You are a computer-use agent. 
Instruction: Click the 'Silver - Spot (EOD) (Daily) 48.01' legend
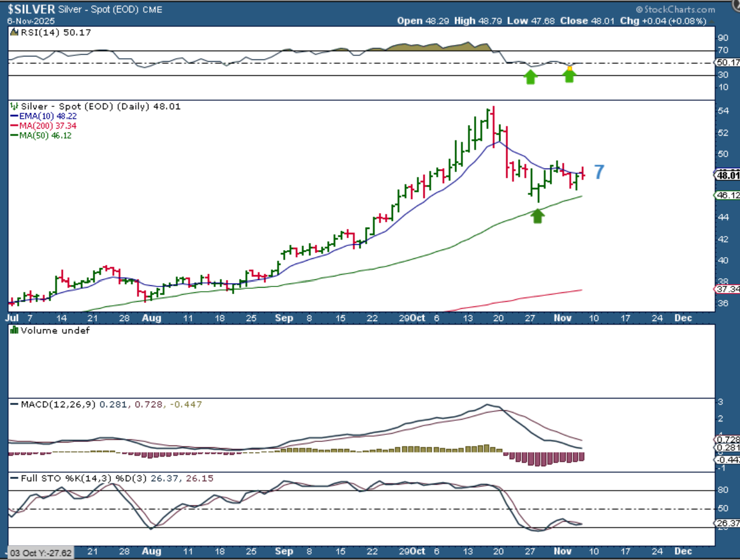100,106
